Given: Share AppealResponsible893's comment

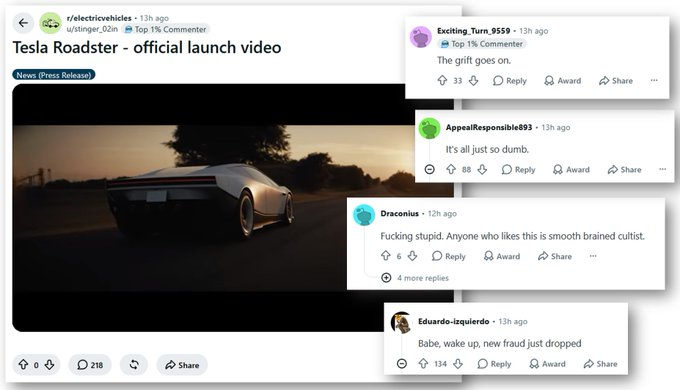Looking at the screenshot, I should point(624,170).
